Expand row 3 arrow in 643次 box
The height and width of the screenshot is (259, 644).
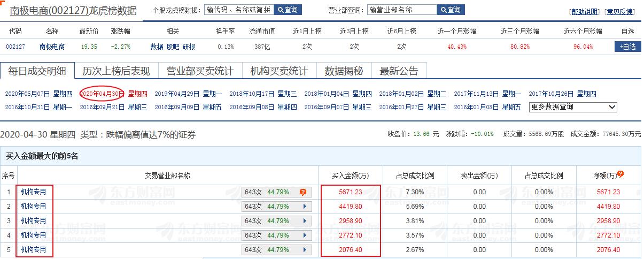[304, 220]
